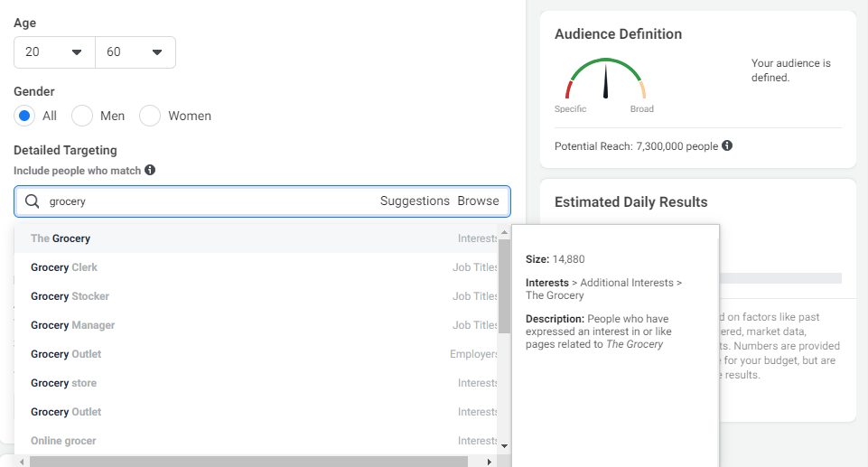The image size is (868, 467).
Task: Select the Women gender option
Action: pyautogui.click(x=150, y=116)
